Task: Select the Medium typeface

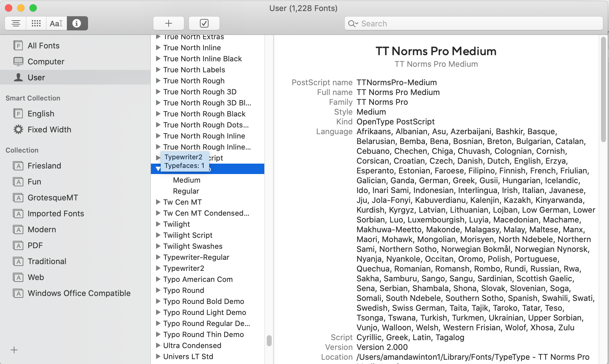Action: pos(186,180)
